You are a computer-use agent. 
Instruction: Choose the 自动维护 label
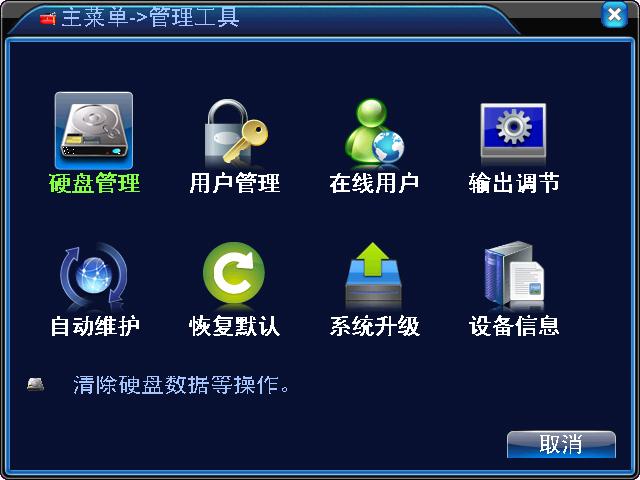pos(95,326)
